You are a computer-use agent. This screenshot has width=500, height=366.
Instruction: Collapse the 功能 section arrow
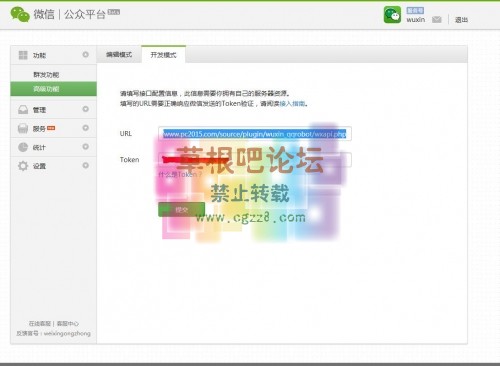(86, 54)
